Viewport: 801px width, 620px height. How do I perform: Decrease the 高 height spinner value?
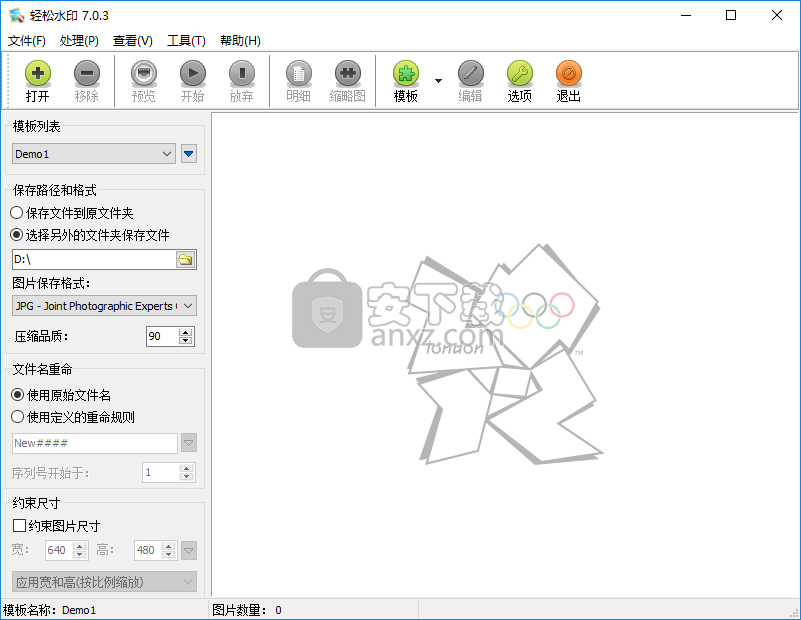pyautogui.click(x=169, y=555)
